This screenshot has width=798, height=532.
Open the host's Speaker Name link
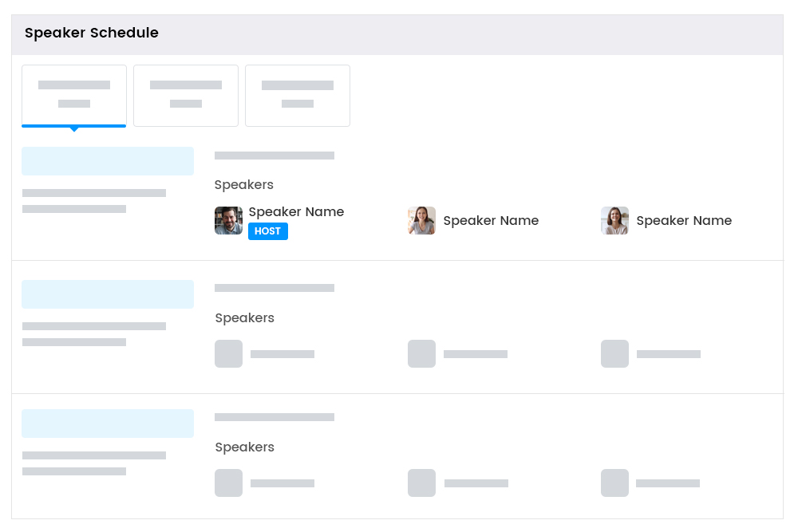[x=296, y=212]
